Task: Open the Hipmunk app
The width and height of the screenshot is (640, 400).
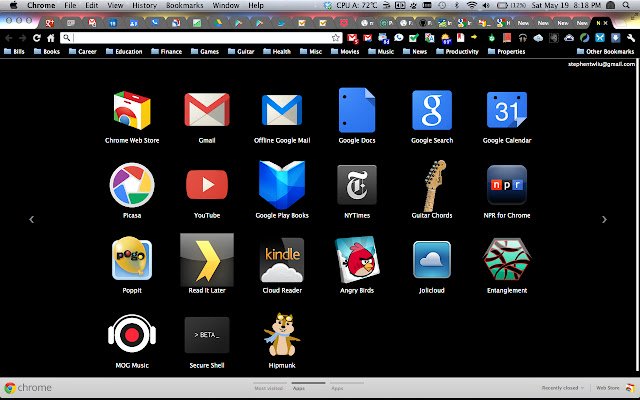Action: (282, 334)
